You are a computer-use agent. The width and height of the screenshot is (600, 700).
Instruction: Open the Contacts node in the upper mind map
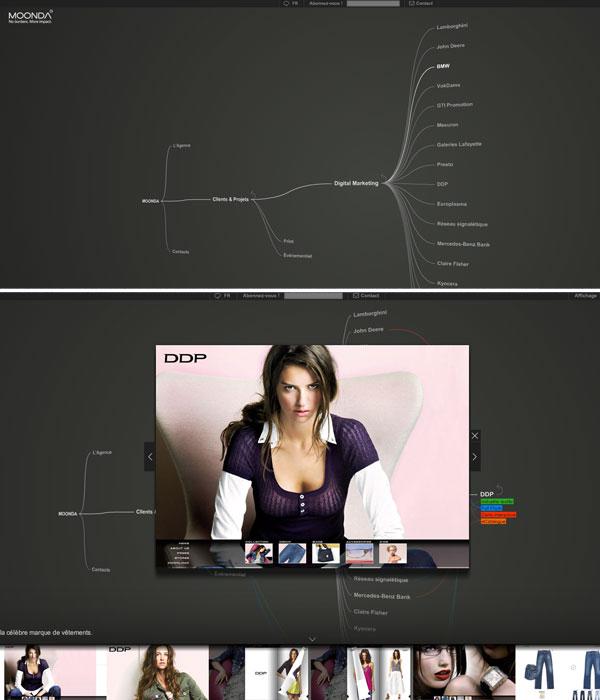(180, 252)
